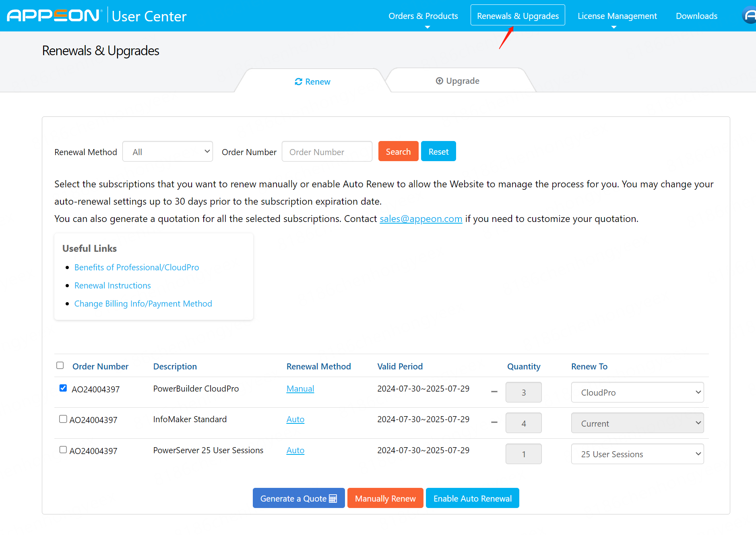Open Change Billing Info/Payment Method link
This screenshot has height=535, width=756.
[143, 303]
